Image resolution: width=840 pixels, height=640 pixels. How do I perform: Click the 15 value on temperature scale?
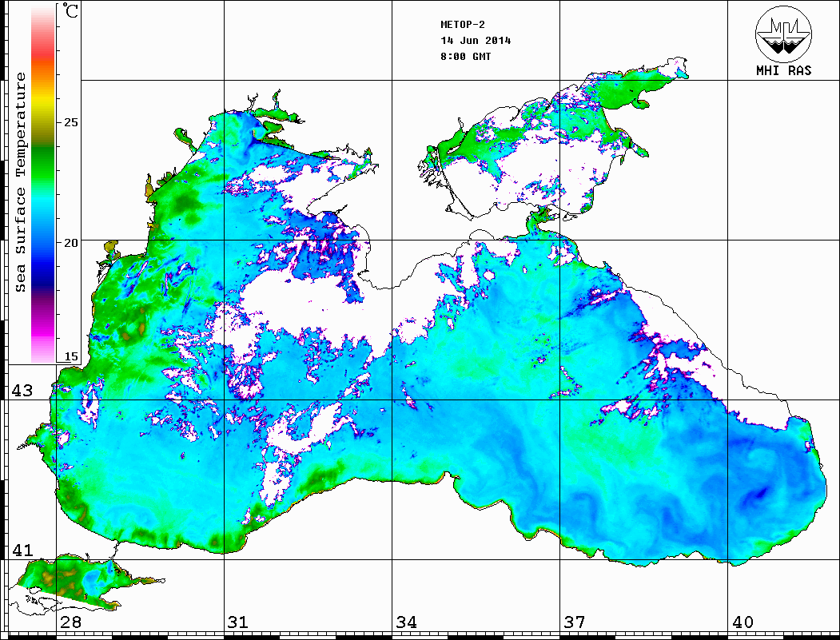click(x=70, y=356)
